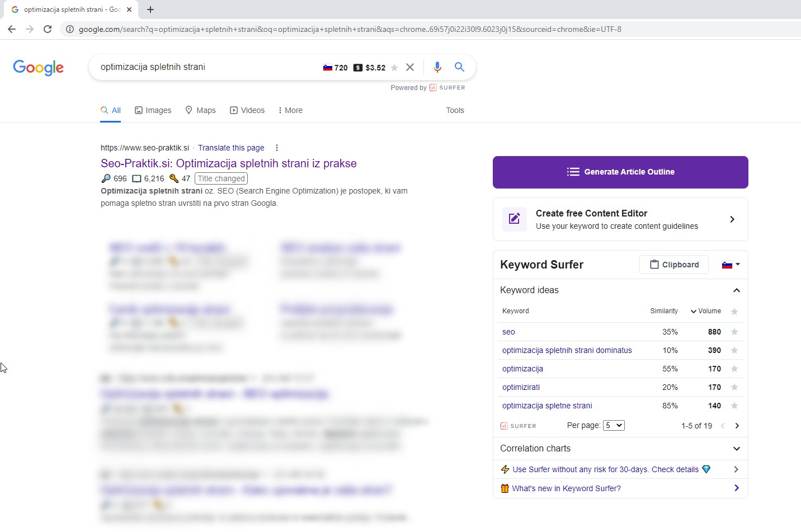The width and height of the screenshot is (801, 532).
Task: Click the Generate Article Outline button
Action: [621, 172]
